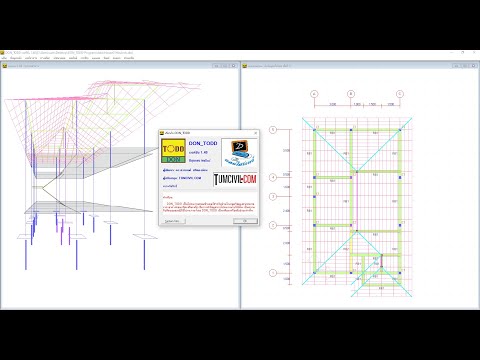
Task: Click the TUMCIVIL.COM banner image
Action: pos(235,180)
